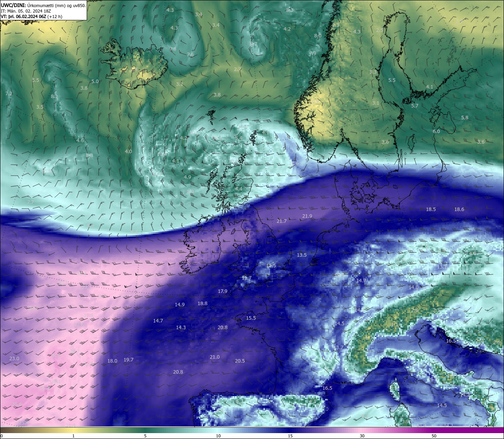The height and width of the screenshot is (439, 504).
Task: Click the map value 5.0 near Iceland
Action: coord(95,81)
